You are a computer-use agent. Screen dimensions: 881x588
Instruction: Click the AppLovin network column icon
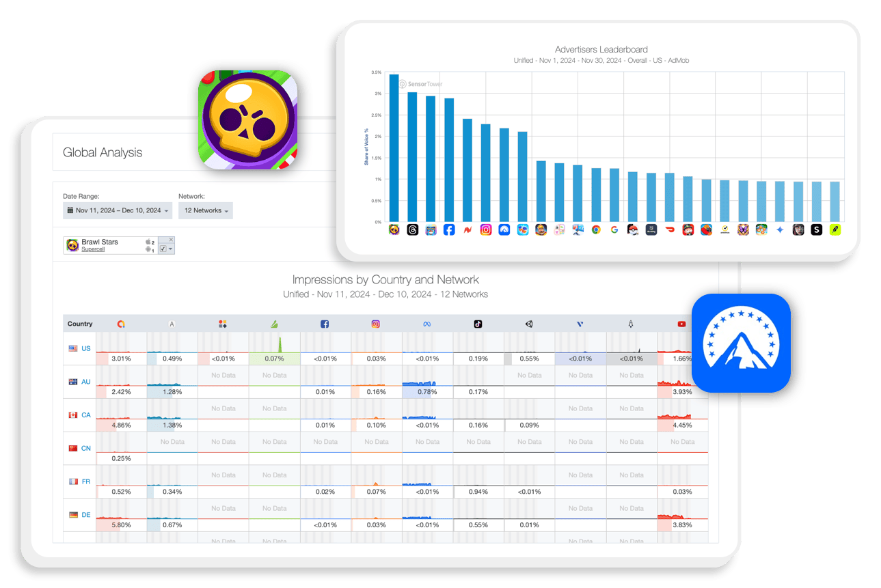121,324
